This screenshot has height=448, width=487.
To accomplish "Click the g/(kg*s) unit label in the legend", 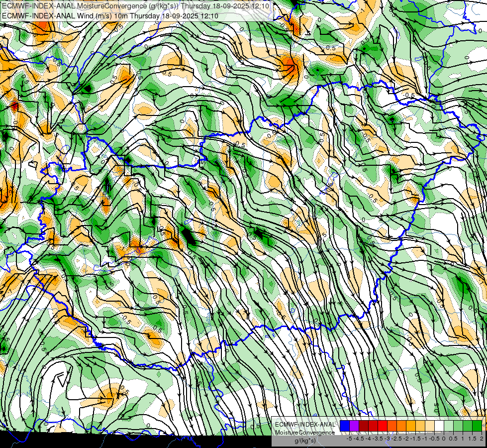I will tap(305, 441).
